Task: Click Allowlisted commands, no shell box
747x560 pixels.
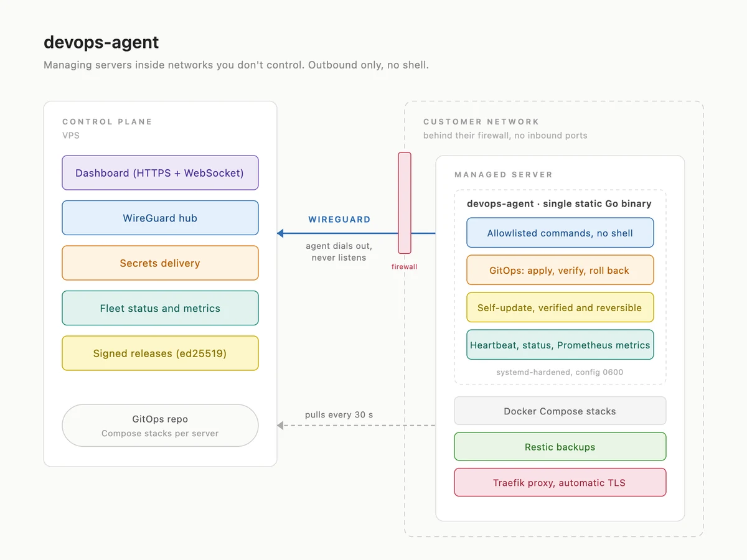Action: (x=560, y=233)
